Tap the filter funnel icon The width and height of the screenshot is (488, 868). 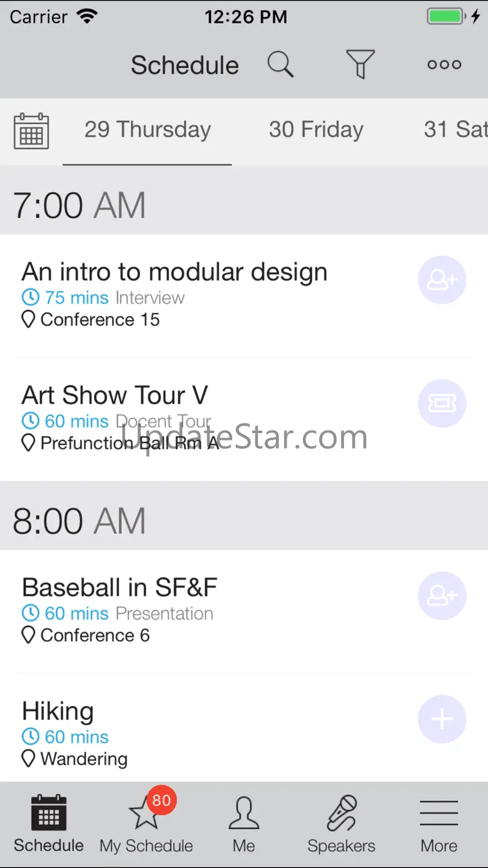pyautogui.click(x=360, y=64)
